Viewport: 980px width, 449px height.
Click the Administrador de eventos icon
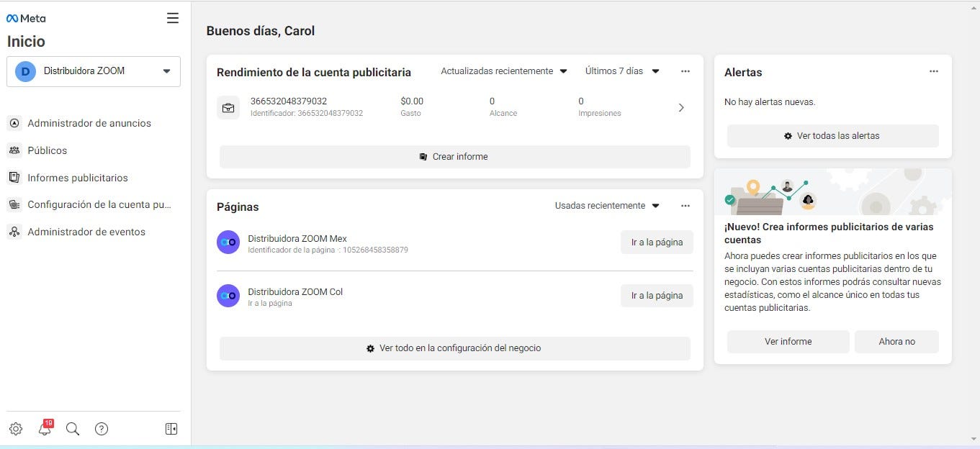(x=14, y=232)
